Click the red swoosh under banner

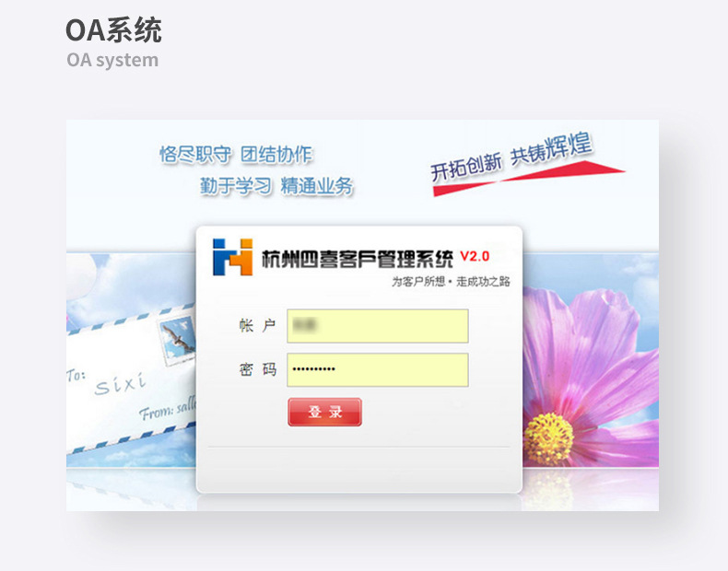[528, 179]
